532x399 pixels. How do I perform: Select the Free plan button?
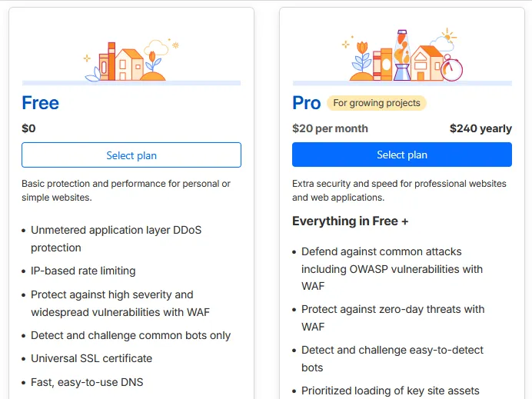click(131, 155)
